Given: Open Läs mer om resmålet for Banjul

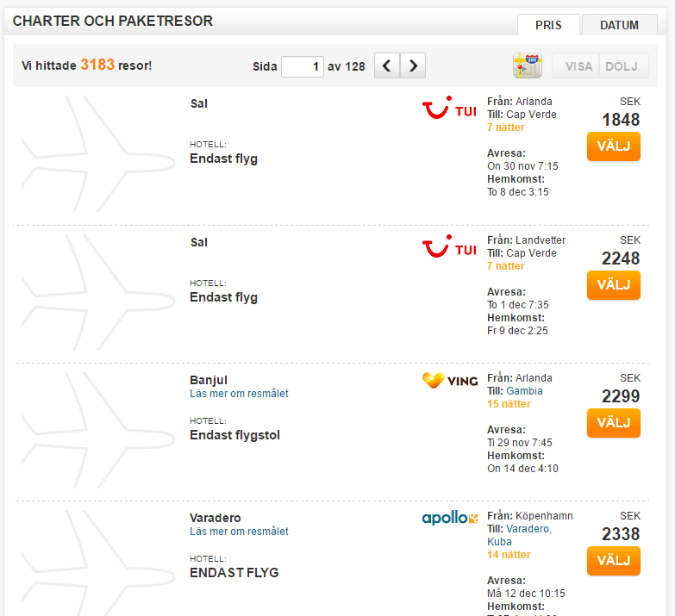Looking at the screenshot, I should [x=239, y=393].
